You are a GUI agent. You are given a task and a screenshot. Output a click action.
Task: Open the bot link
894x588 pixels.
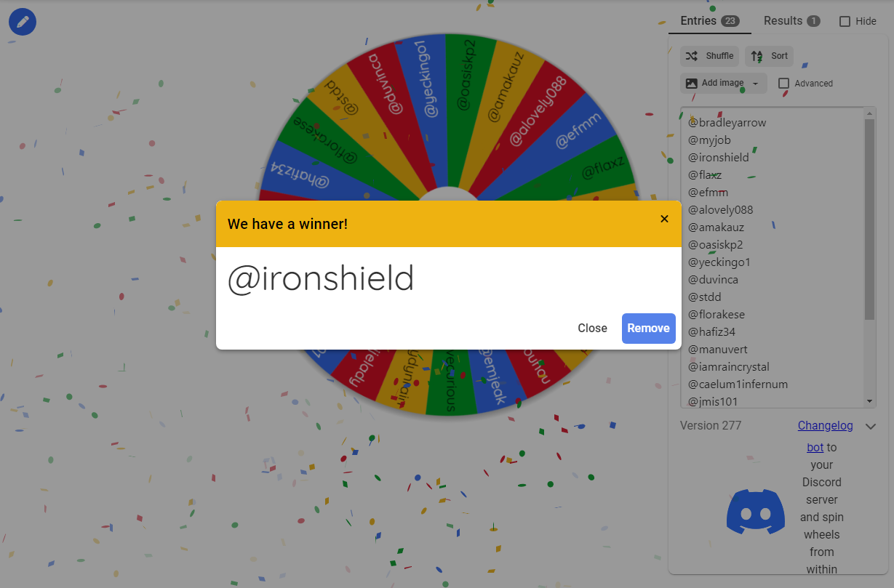pos(815,447)
